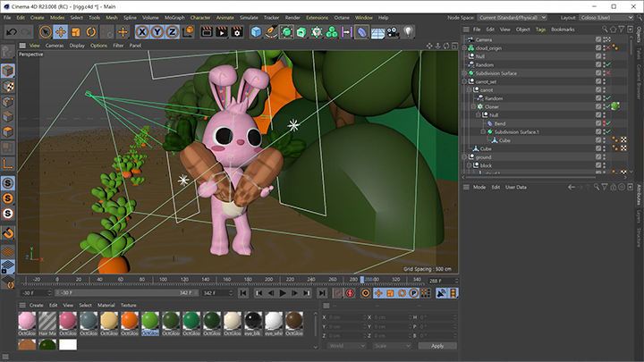Viewport: 644px width, 362px height.
Task: Open the MoGraph menu
Action: pyautogui.click(x=174, y=18)
